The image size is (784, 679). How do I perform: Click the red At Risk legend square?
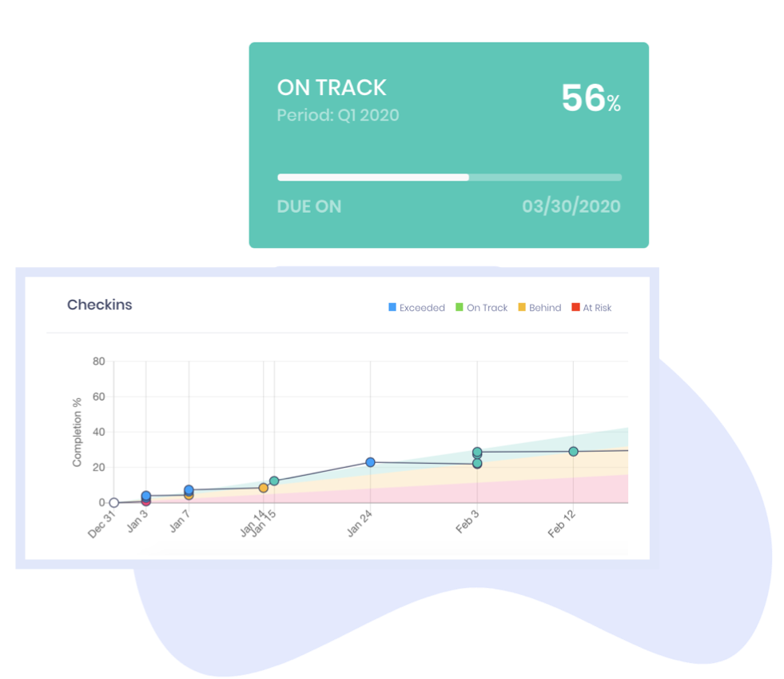click(575, 307)
